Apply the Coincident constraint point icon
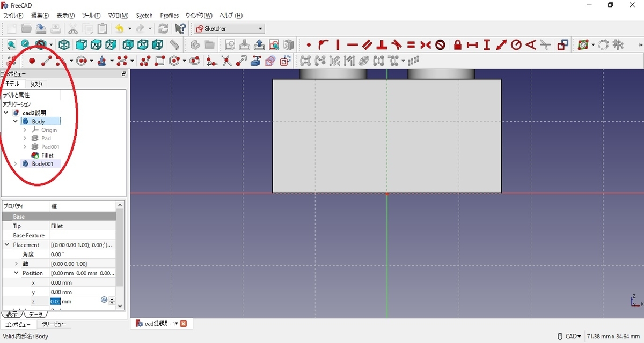Image resolution: width=644 pixels, height=343 pixels. click(x=309, y=44)
